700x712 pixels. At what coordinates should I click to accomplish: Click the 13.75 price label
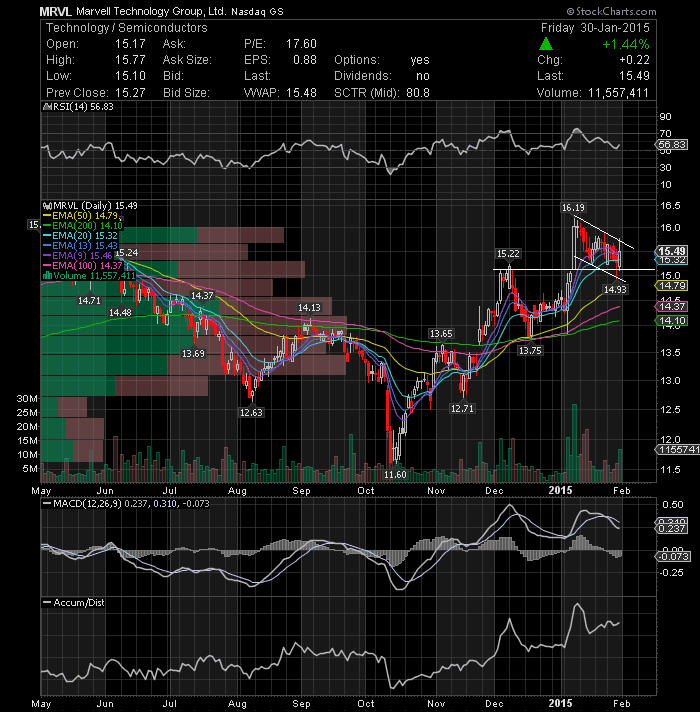[x=530, y=351]
